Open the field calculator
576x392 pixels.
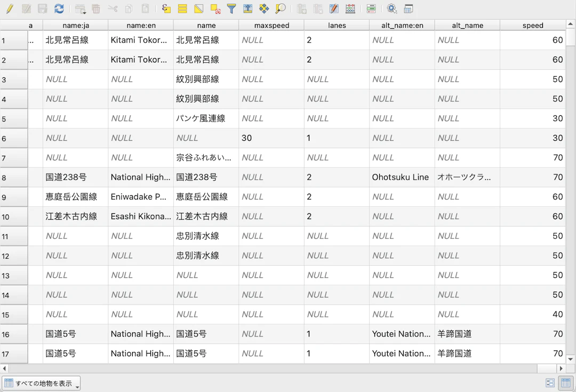tap(350, 9)
